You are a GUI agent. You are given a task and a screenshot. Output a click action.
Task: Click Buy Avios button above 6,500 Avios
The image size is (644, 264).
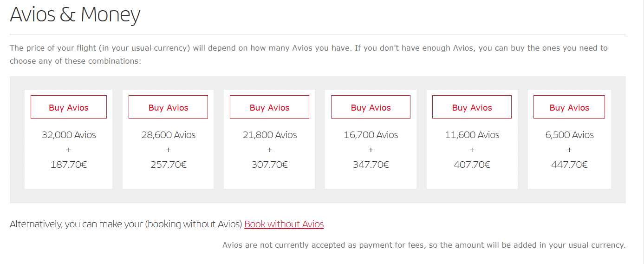pos(569,107)
